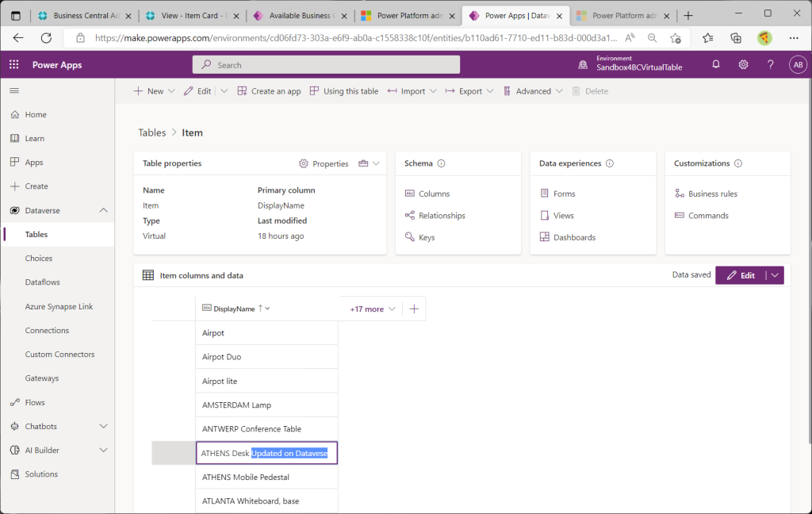812x514 pixels.
Task: Click Create an app
Action: [x=270, y=91]
